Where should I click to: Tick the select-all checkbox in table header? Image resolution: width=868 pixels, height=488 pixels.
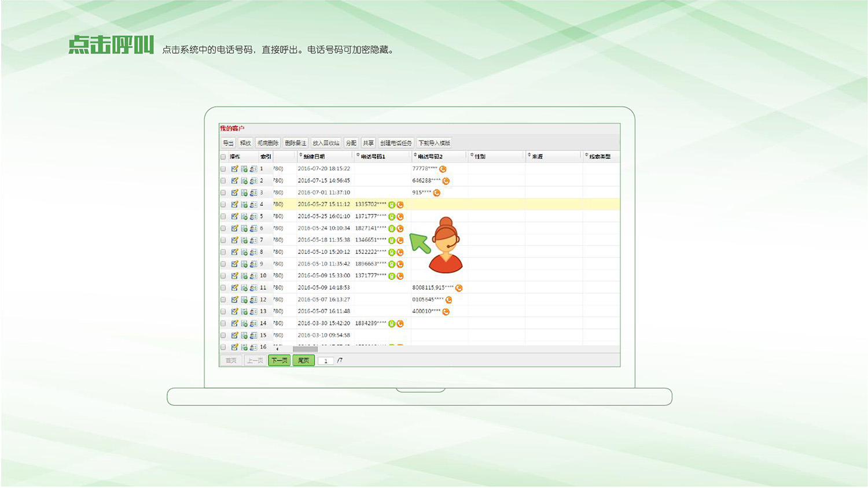point(223,157)
